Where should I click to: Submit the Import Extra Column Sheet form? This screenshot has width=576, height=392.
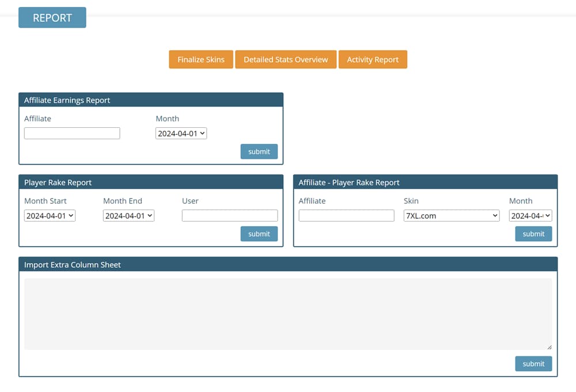point(533,364)
